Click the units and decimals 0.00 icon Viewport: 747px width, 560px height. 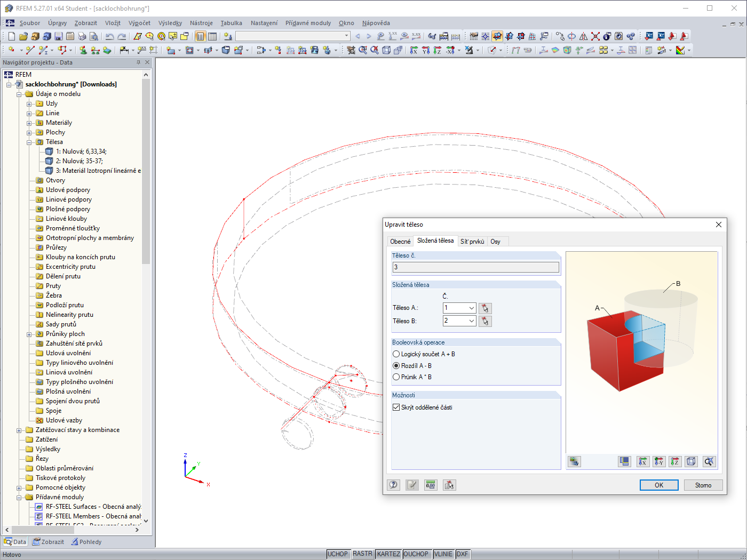(431, 485)
